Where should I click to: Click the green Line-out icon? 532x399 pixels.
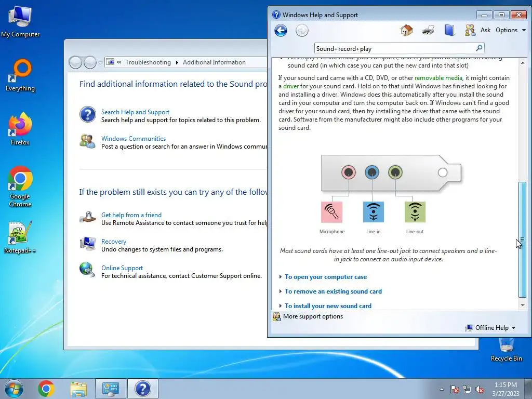(415, 212)
